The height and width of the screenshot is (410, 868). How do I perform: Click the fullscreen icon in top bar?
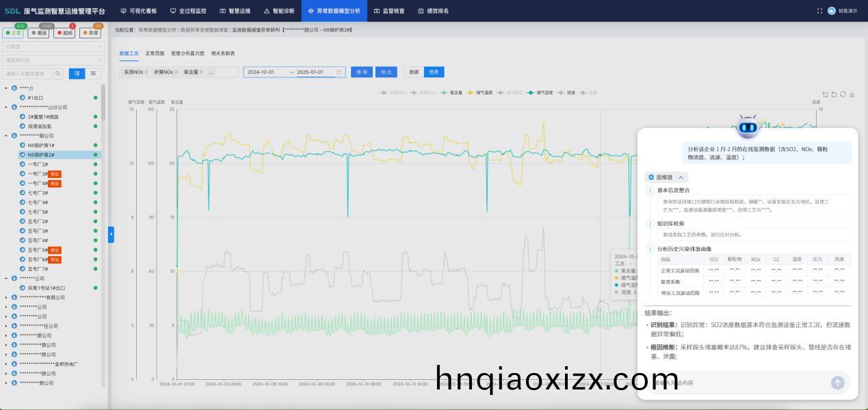coord(819,11)
